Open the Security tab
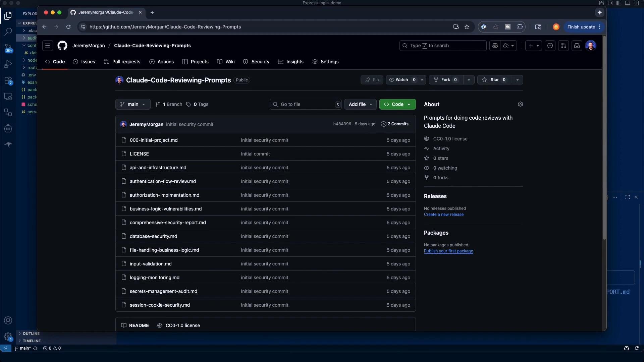Screen dimensions: 644x362 pyautogui.click(x=256, y=62)
